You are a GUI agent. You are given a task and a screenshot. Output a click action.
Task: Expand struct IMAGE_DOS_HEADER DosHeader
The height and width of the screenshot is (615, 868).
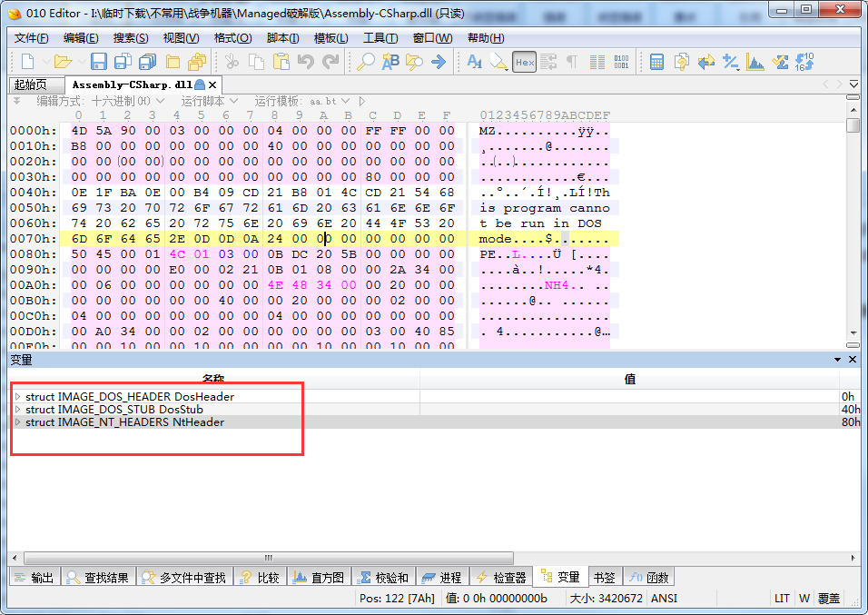click(18, 397)
